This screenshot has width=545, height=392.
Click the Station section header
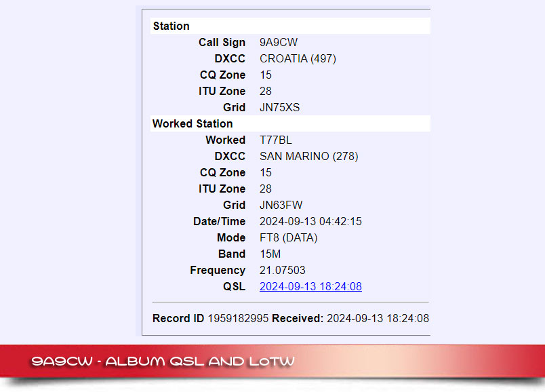click(171, 26)
